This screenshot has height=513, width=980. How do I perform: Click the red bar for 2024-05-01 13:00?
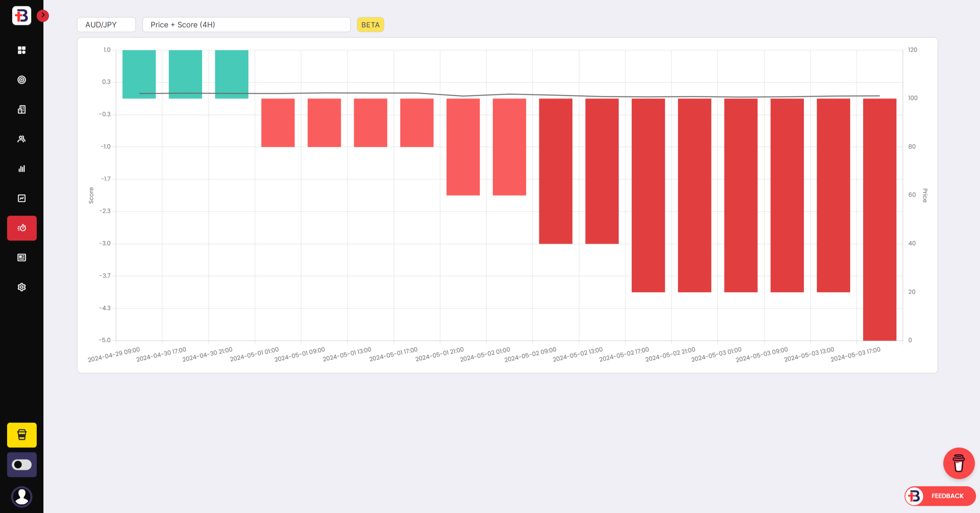(370, 123)
